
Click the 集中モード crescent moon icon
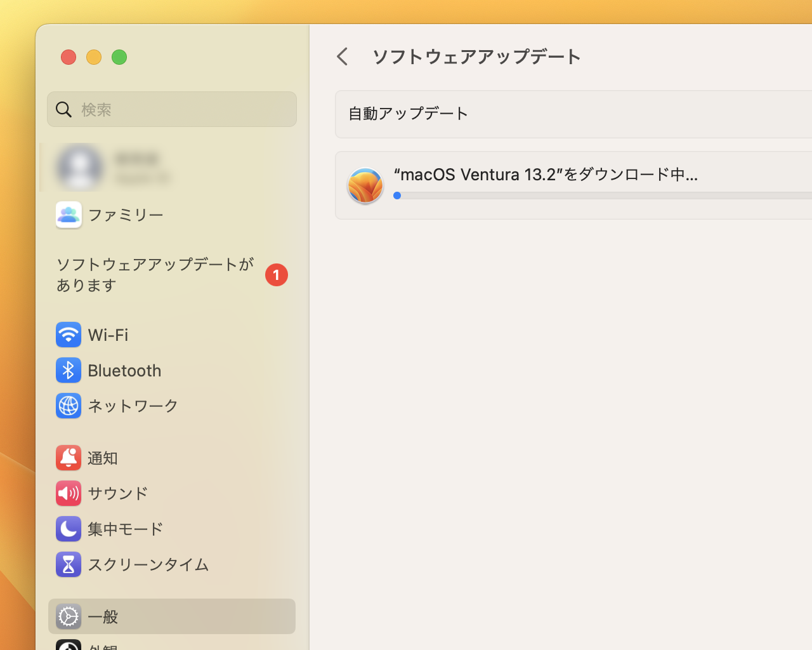pos(69,529)
